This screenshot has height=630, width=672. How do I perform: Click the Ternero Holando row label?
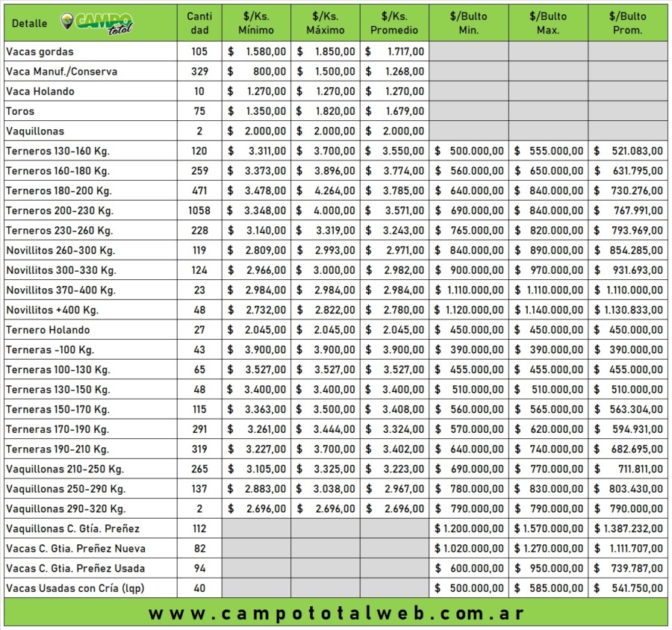(47, 330)
